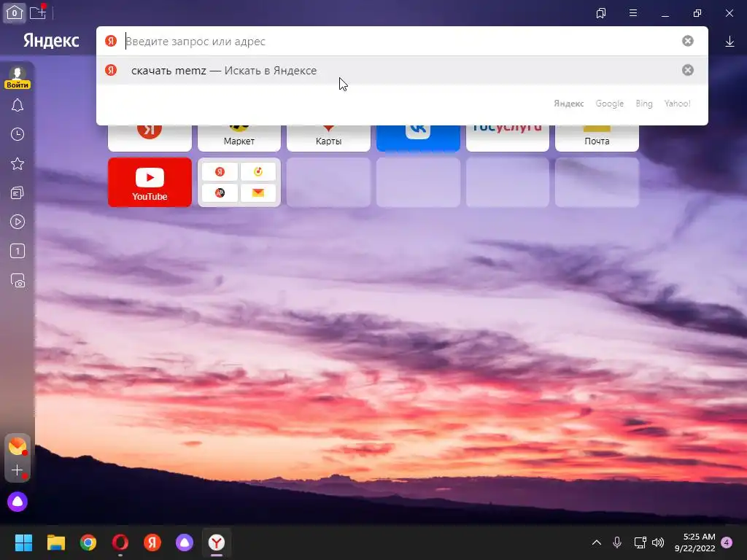Open history clock icon in sidebar

tap(18, 135)
